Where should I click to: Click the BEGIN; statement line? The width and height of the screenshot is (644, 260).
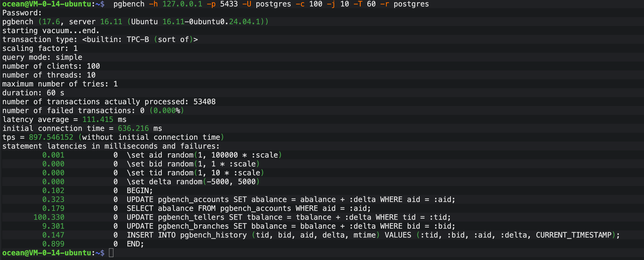[x=139, y=191]
